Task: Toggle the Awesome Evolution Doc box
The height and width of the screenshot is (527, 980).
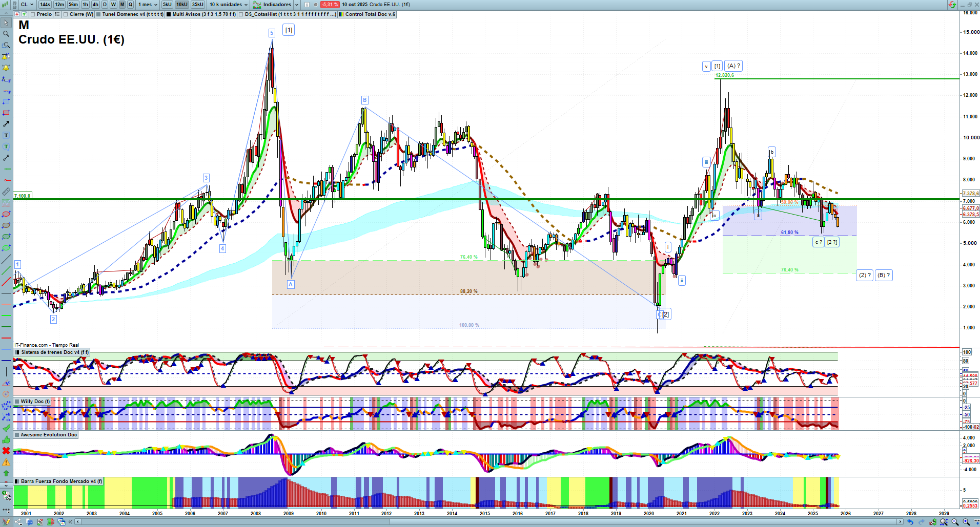Action: pos(17,435)
